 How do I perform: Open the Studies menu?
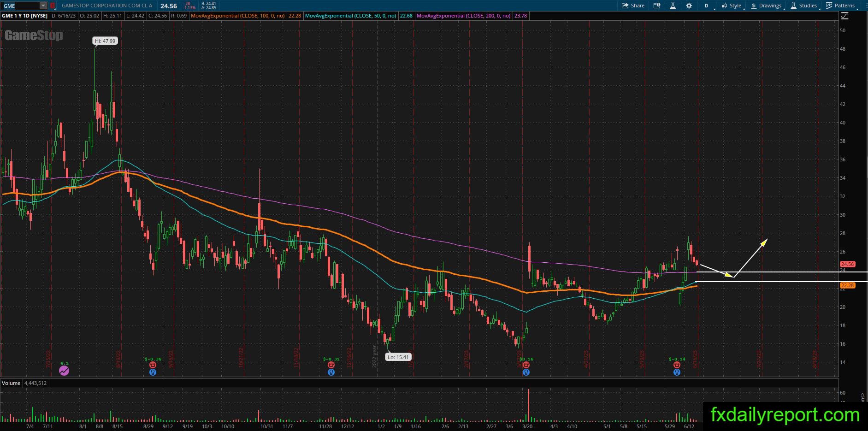tap(804, 6)
